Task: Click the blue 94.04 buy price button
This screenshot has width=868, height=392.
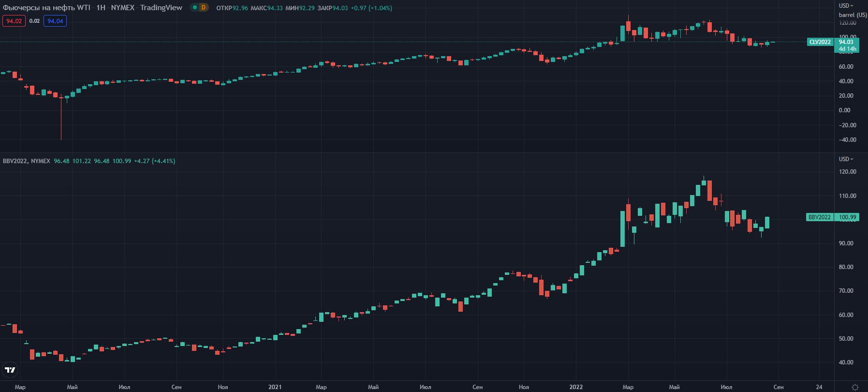Action: [x=55, y=21]
